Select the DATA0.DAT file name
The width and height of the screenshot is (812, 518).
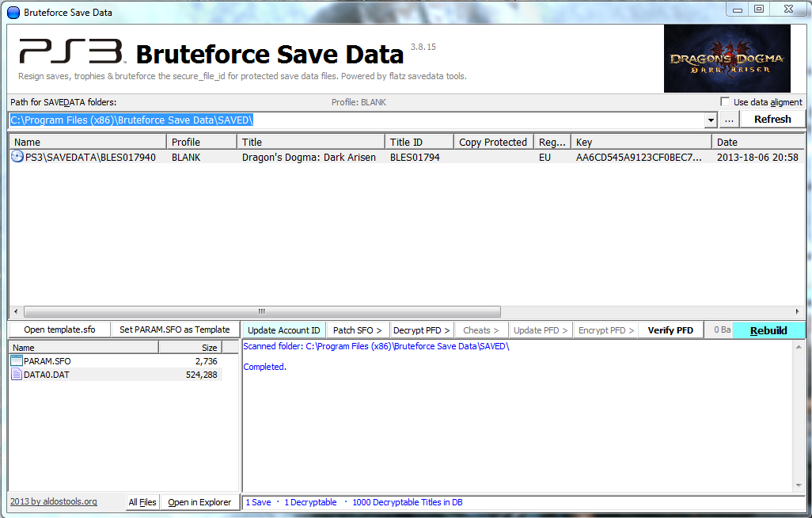click(x=46, y=375)
